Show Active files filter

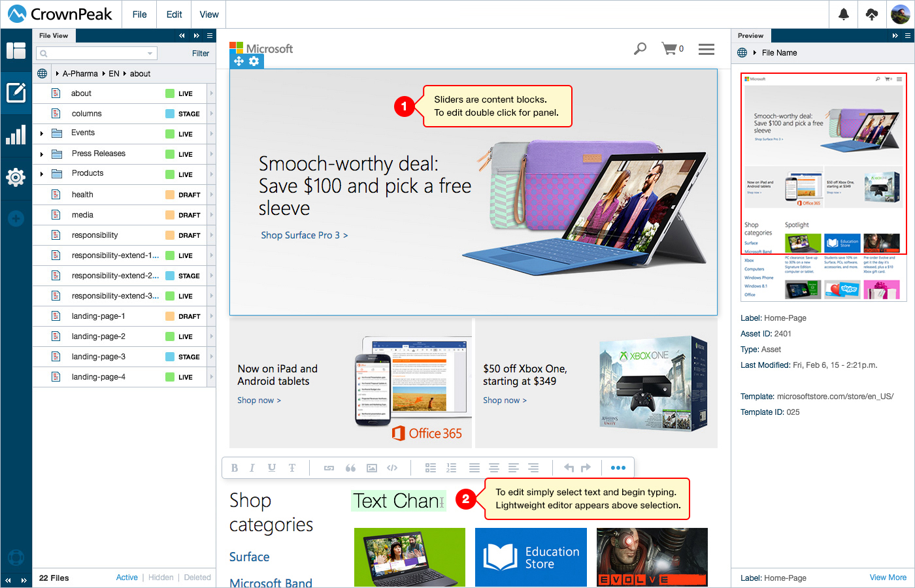point(127,578)
